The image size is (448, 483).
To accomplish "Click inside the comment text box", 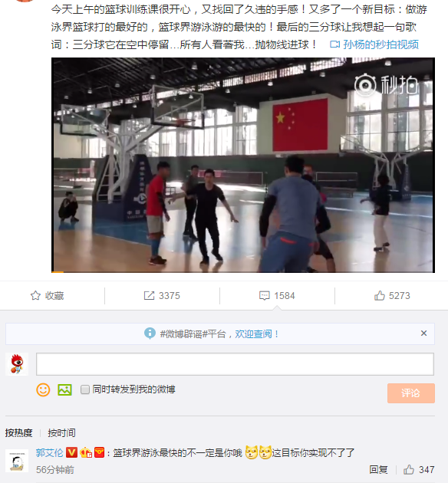I will point(235,364).
